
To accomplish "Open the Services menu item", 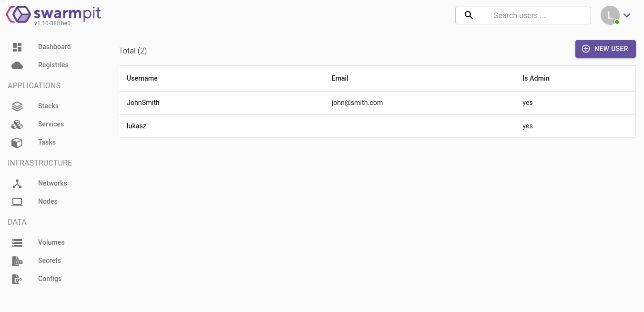I will point(51,124).
